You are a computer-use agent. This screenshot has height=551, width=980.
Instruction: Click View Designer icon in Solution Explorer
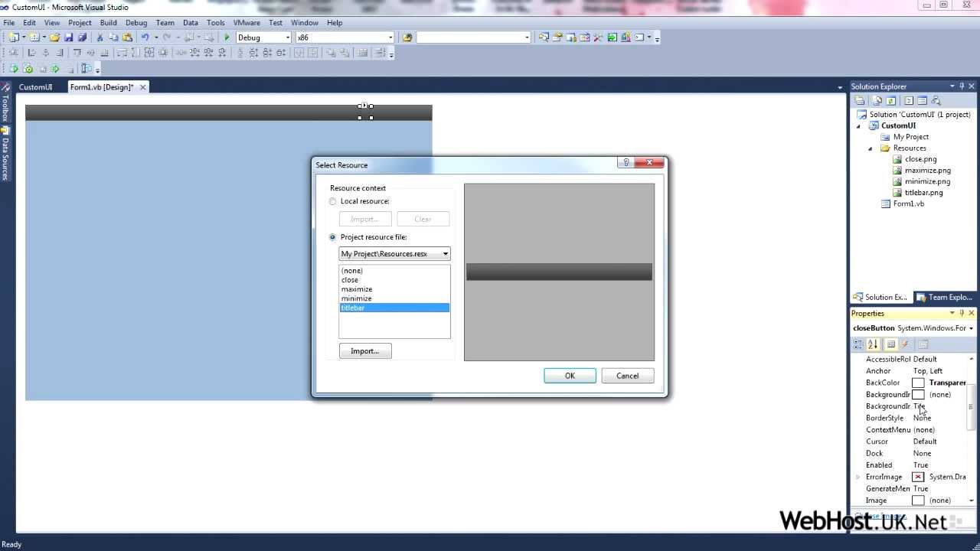coord(922,100)
